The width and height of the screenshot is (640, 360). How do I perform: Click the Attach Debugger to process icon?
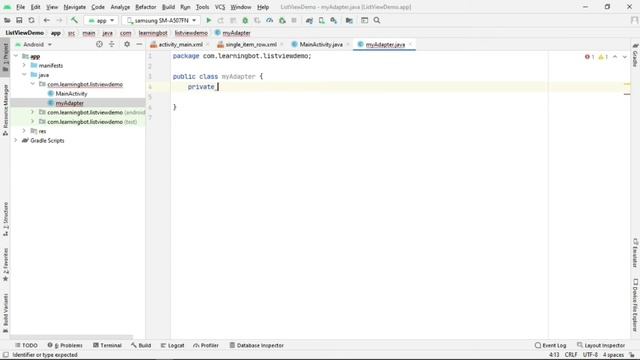[282, 20]
